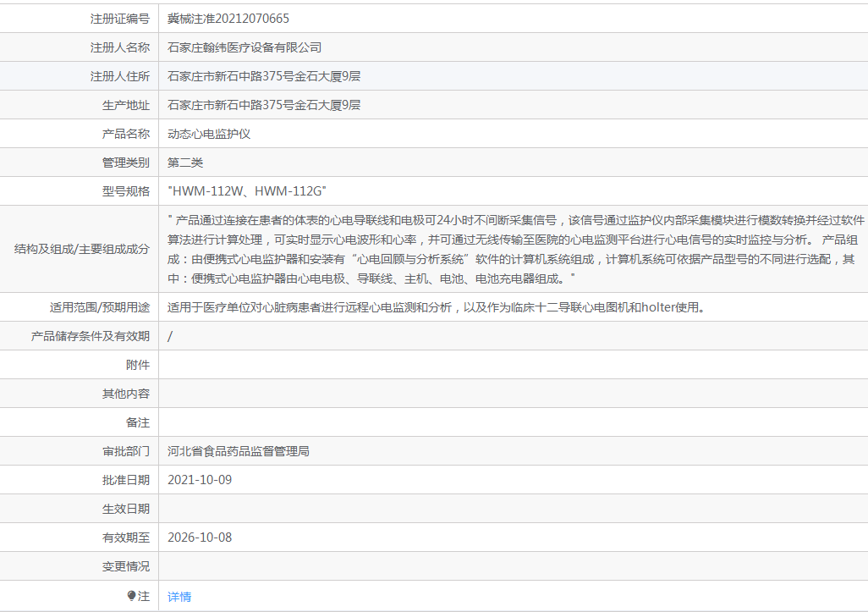Select the address in 注册人住所 row
Viewport: 868px width, 612px height.
(x=264, y=76)
